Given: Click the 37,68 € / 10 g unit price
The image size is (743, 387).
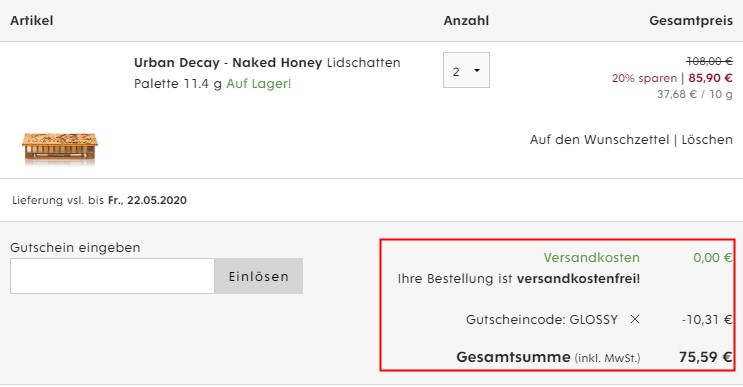Looking at the screenshot, I should click(695, 94).
